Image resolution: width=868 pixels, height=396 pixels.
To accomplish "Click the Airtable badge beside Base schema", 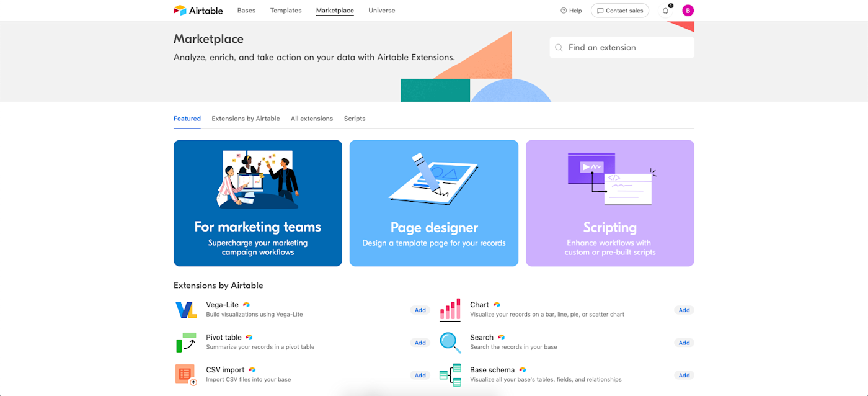I will point(523,370).
